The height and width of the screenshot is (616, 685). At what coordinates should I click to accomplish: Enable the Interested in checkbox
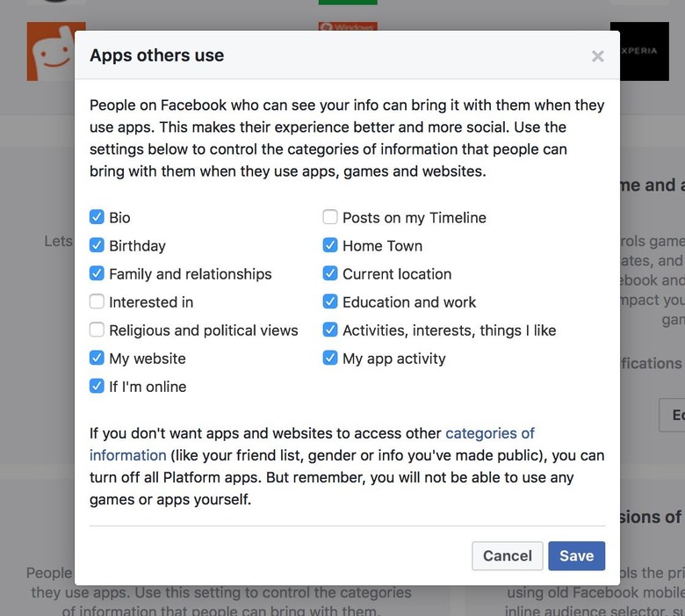[97, 302]
